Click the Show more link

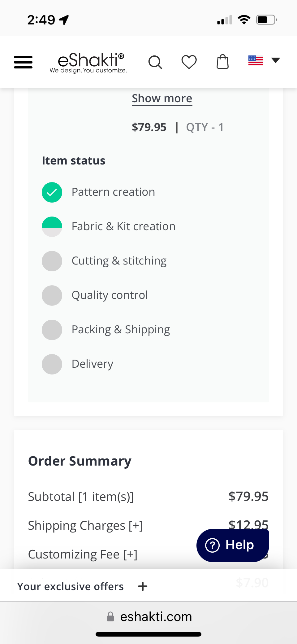point(162,99)
